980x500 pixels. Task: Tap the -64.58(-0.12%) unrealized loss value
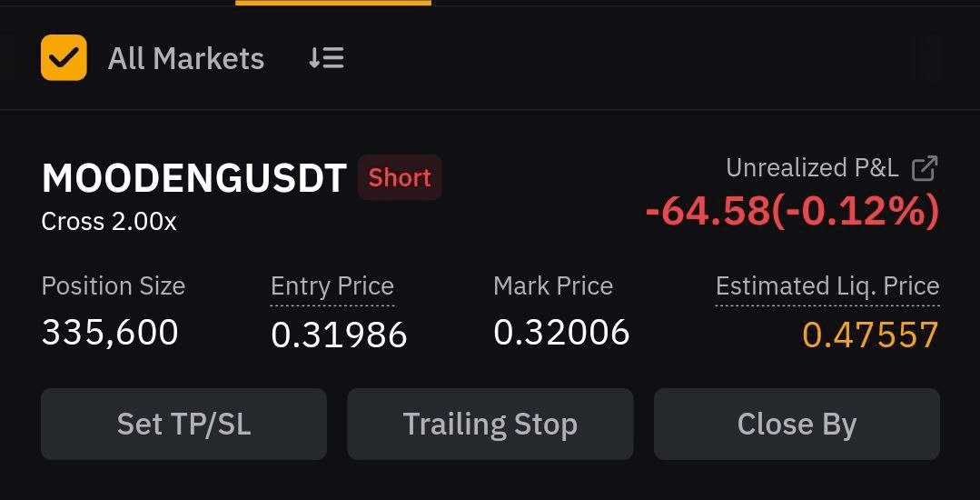(793, 212)
